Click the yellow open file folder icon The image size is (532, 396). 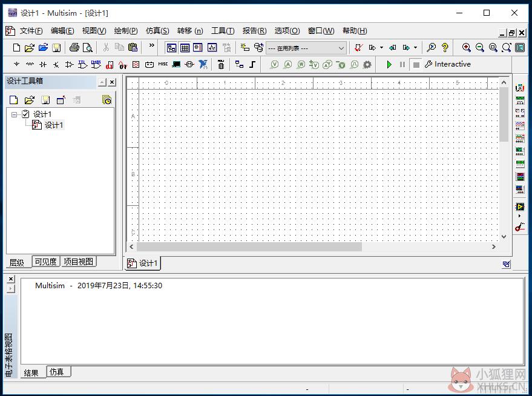(30, 47)
